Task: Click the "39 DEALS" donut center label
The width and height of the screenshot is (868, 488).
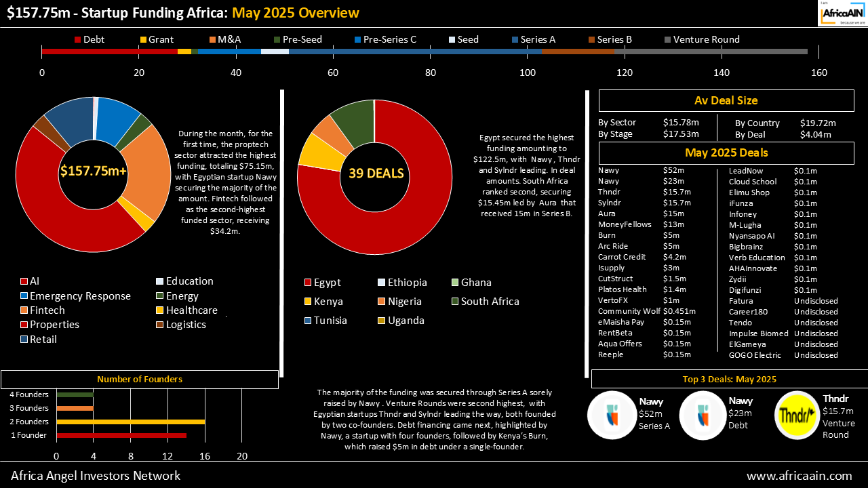Action: tap(376, 174)
